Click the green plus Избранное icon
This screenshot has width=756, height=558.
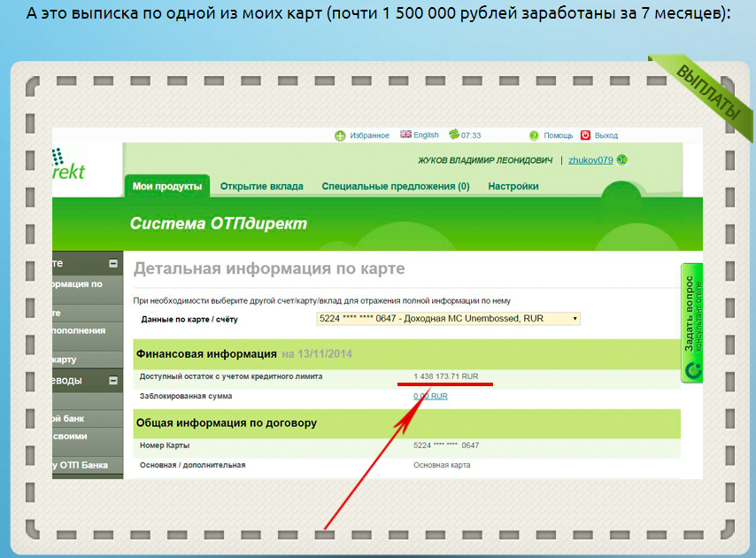point(340,136)
